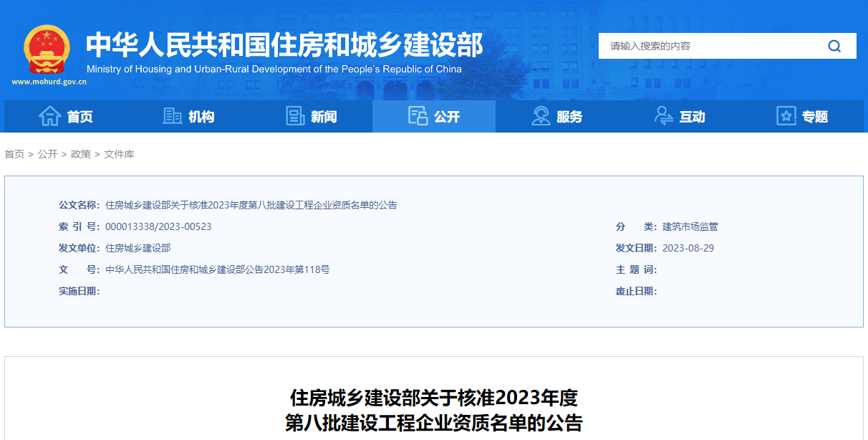Click the 废止日期 field label

pos(637,291)
